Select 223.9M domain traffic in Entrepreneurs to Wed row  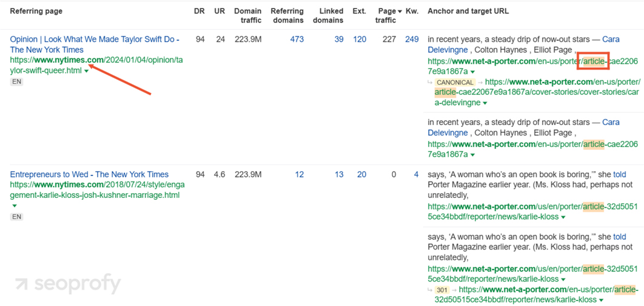point(248,174)
